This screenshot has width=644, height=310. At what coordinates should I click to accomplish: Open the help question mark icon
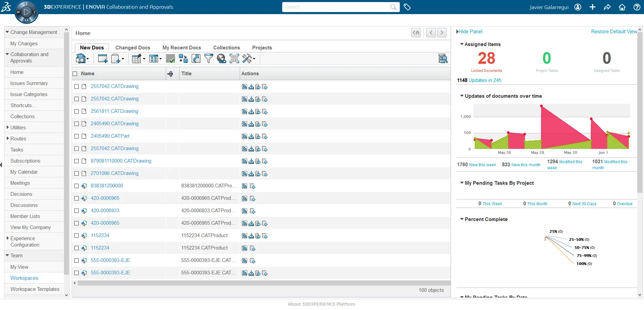pyautogui.click(x=637, y=7)
